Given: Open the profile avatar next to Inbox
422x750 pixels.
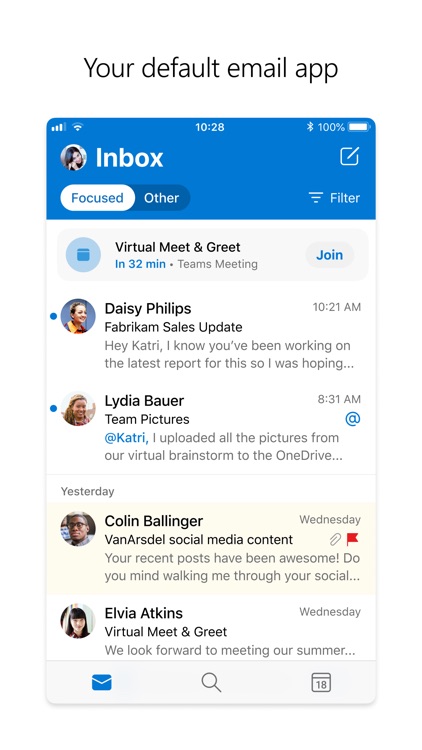Looking at the screenshot, I should (x=74, y=157).
